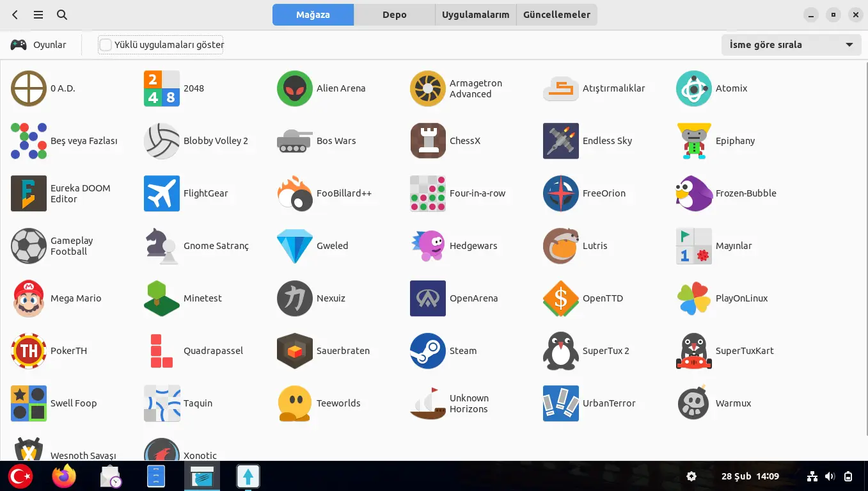
Task: Open the hamburger menu in the header
Action: 38,15
